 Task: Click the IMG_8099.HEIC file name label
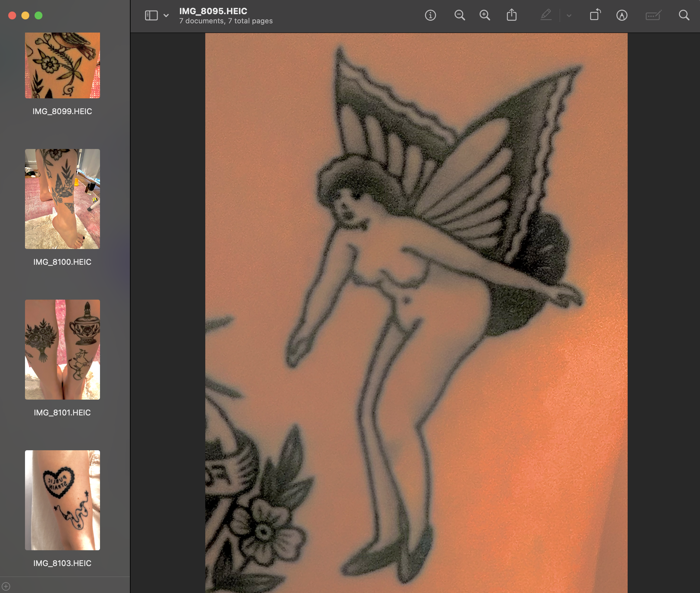click(x=62, y=111)
